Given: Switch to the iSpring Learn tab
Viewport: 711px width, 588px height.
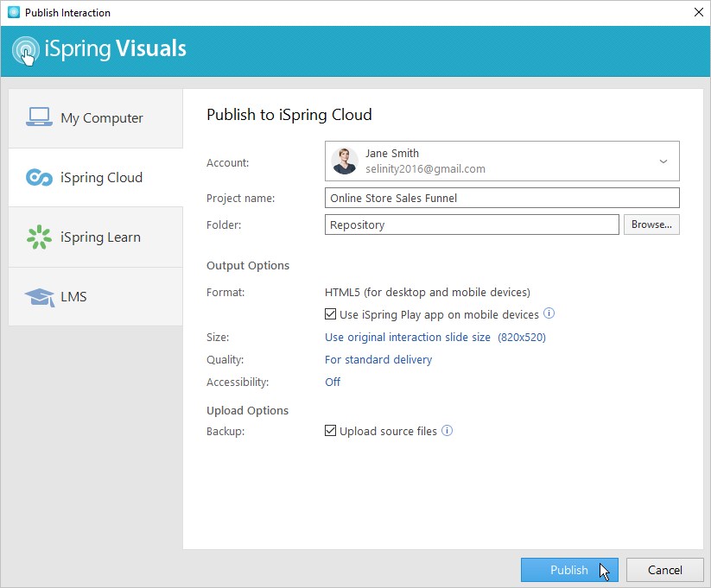Looking at the screenshot, I should (x=96, y=237).
